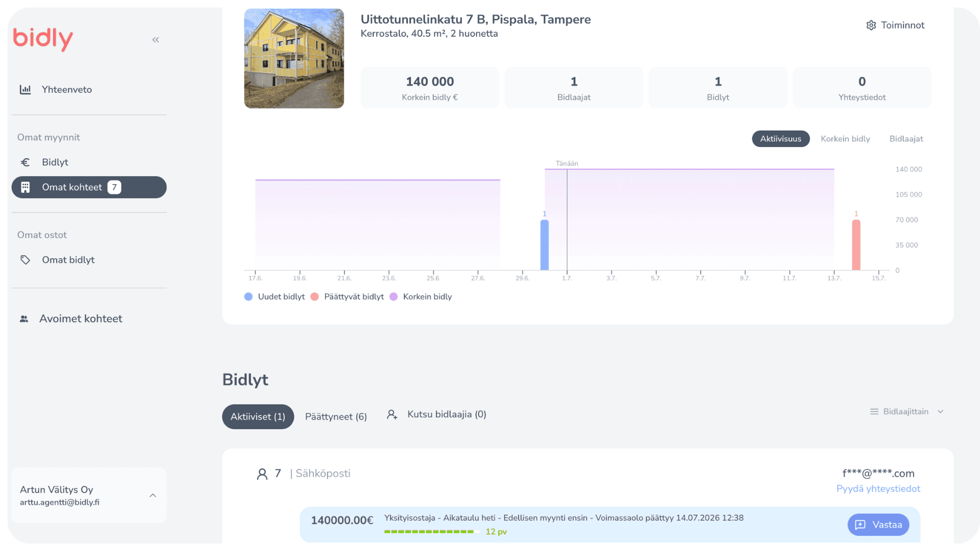Switch chart to Bidlaajat view
Image resolution: width=980 pixels, height=551 pixels.
click(x=906, y=139)
